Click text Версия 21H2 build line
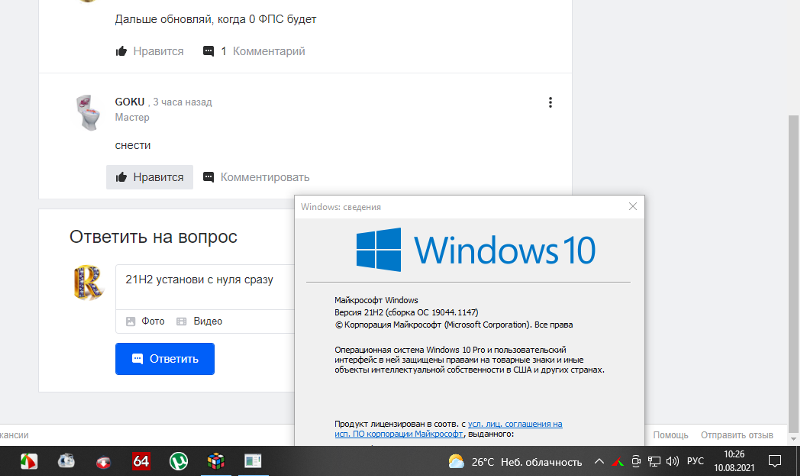Viewport: 800px width, 476px height. (x=406, y=312)
